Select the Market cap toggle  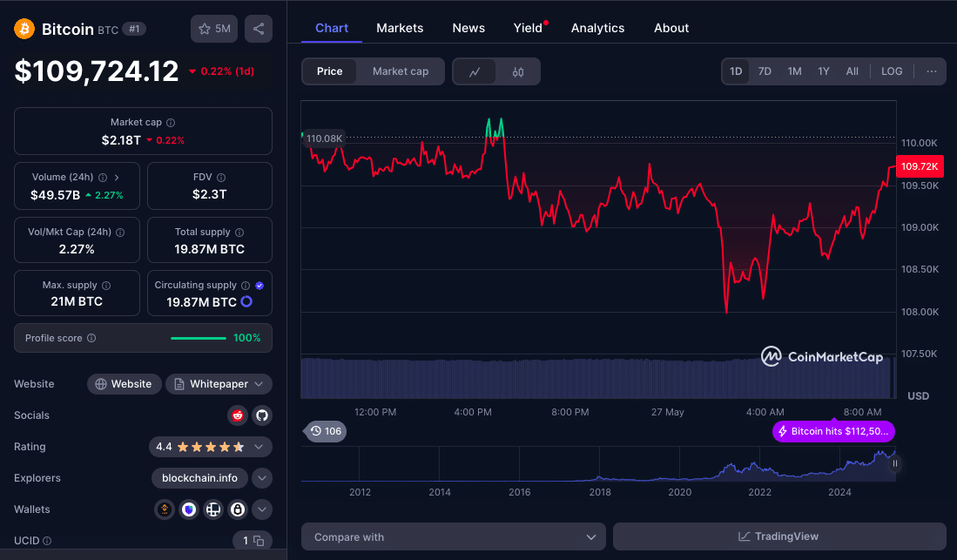click(401, 71)
